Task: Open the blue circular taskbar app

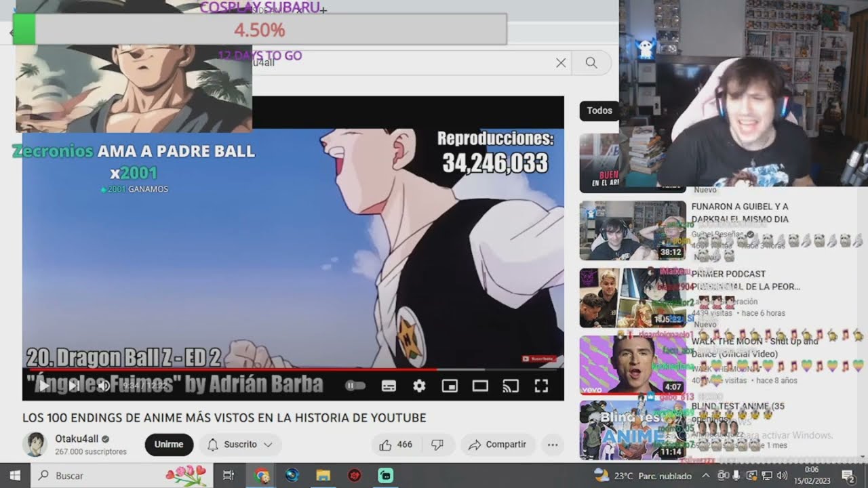Action: pos(292,476)
